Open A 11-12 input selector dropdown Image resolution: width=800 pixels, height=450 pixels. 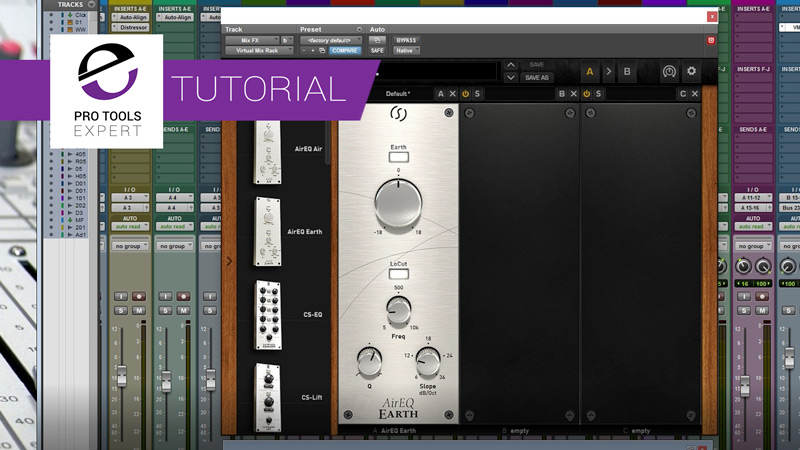753,198
